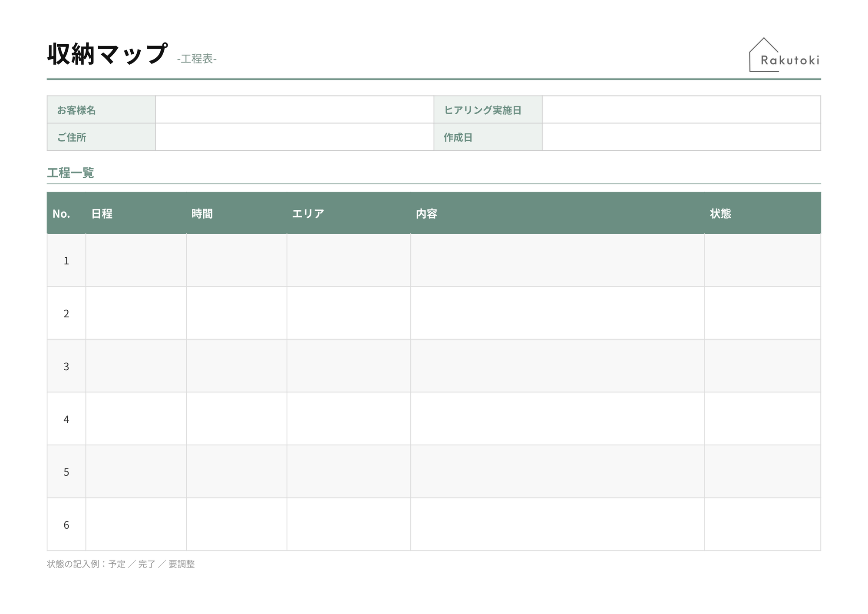Click the 時間 cell in row 2
The width and height of the screenshot is (868, 614).
coord(237,313)
